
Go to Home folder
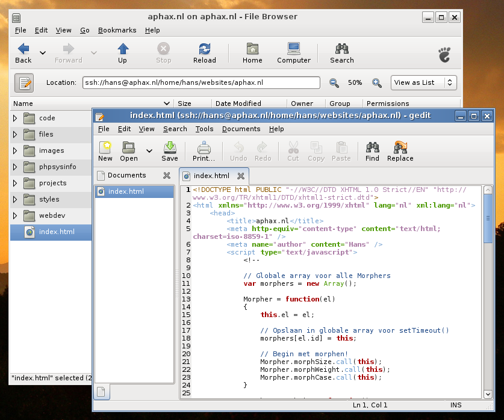(252, 54)
